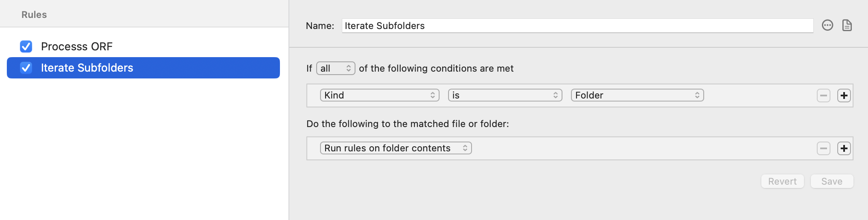Viewport: 868px width, 220px height.
Task: Click the Rules list header
Action: click(x=34, y=15)
